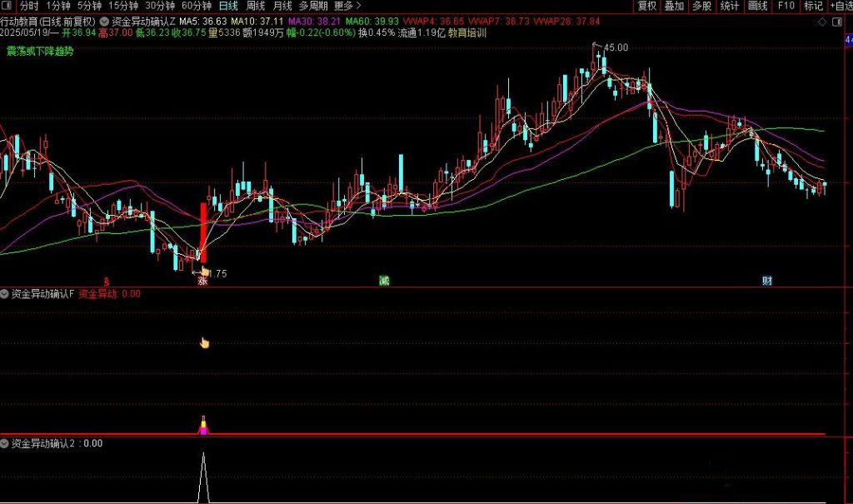Click the magenta-yellow signal bar in 资金异动确认F
The image size is (853, 504).
coord(202,427)
